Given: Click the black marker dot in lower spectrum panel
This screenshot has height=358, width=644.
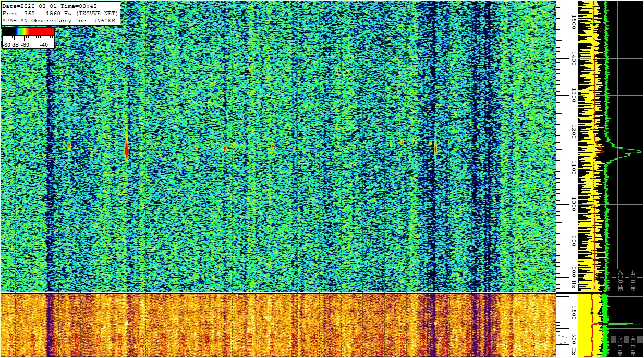Looking at the screenshot, I should 592,313.
